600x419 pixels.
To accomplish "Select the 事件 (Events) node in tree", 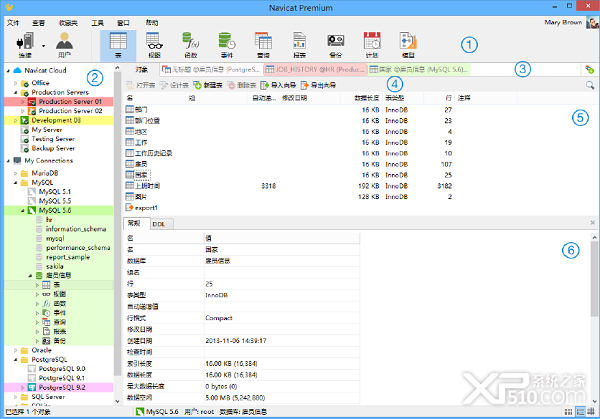I will 54,313.
